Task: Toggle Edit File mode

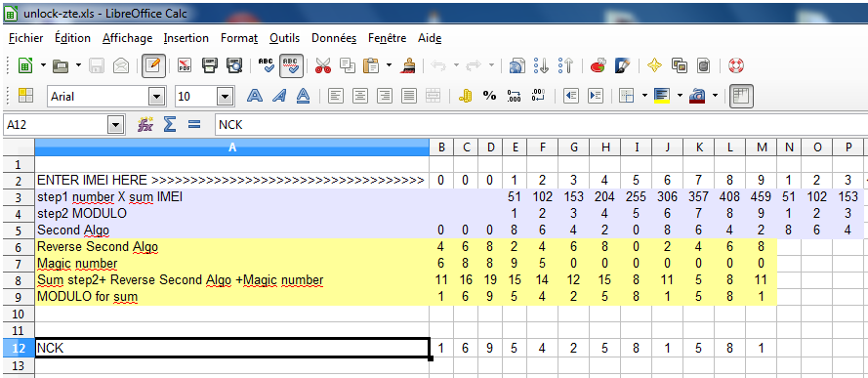Action: click(x=152, y=66)
